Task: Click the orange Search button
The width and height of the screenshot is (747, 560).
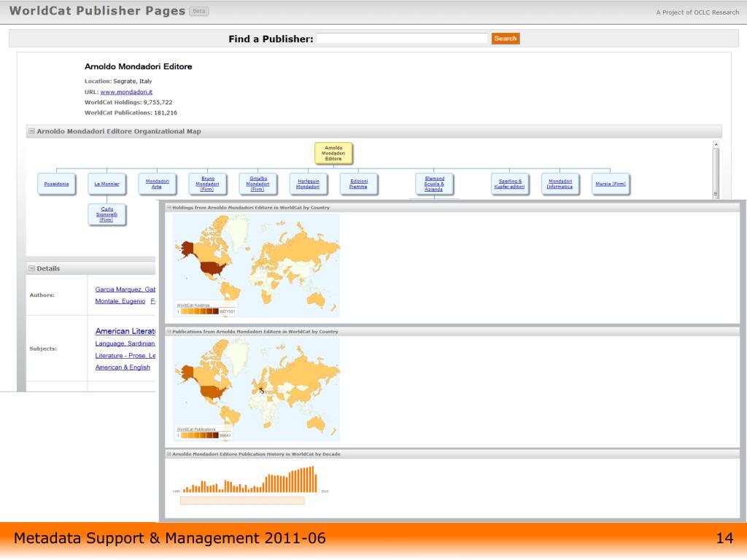Action: click(506, 39)
